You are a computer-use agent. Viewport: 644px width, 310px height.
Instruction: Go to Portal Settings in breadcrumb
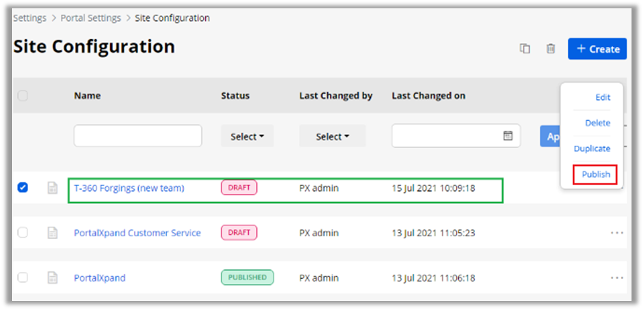[90, 18]
